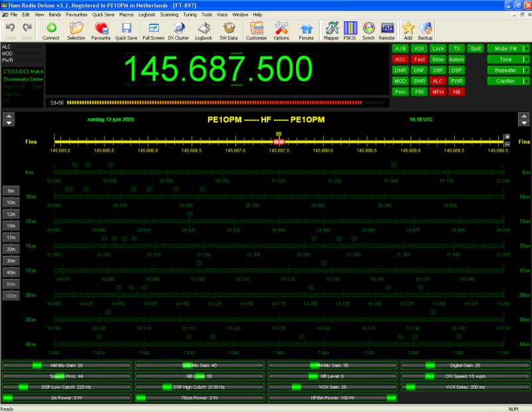Open the Remote tool icon
532x412 pixels.
(x=387, y=31)
